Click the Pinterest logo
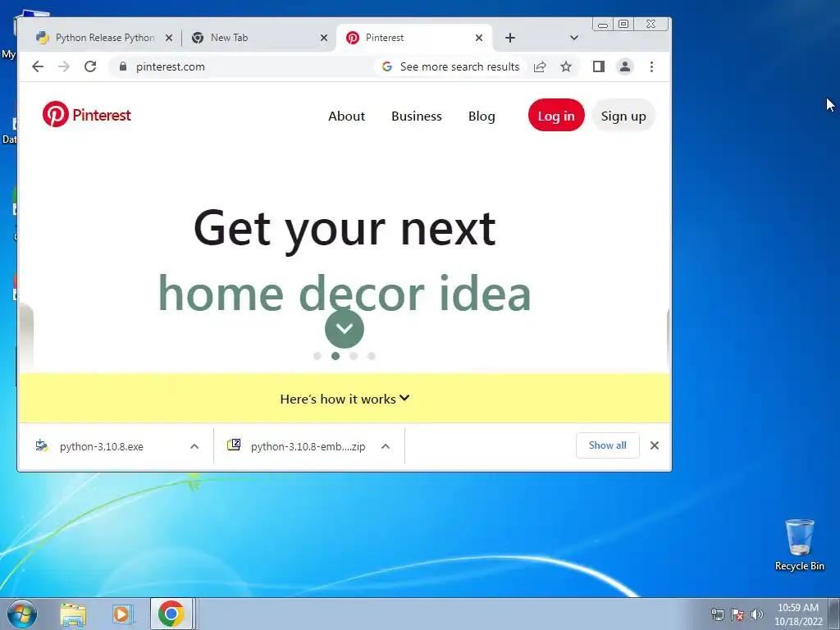The width and height of the screenshot is (840, 630). [86, 114]
